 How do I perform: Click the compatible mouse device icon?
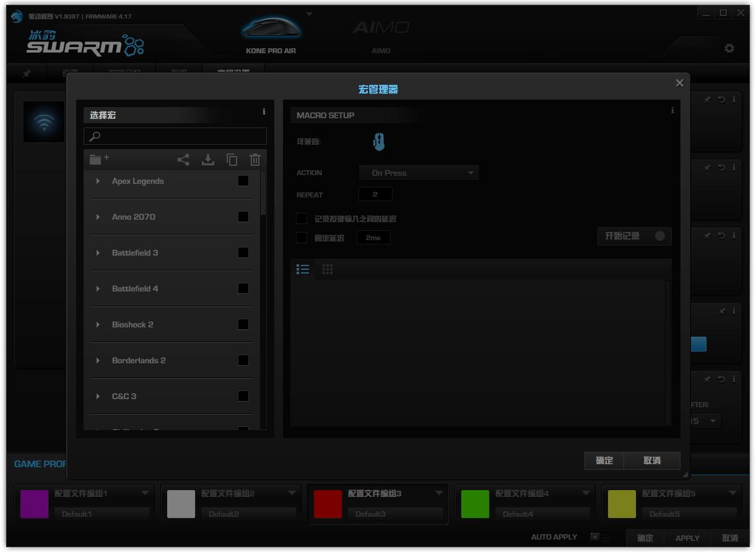tap(379, 142)
